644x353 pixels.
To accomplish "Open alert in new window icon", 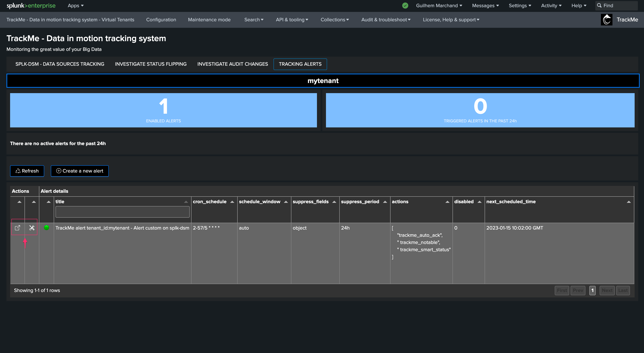I will (17, 228).
